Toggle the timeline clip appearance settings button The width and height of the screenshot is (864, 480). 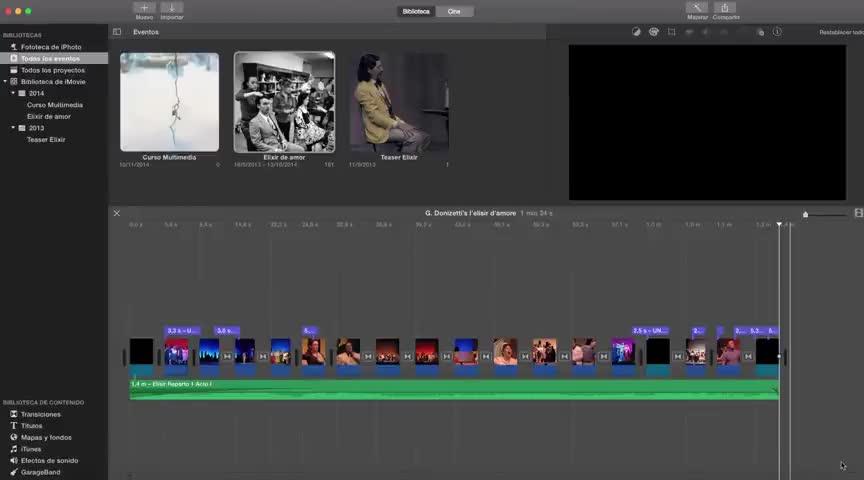coord(858,213)
